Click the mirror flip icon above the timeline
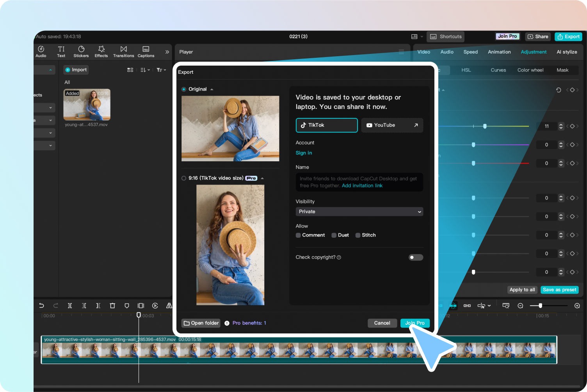The image size is (587, 392). tap(169, 306)
